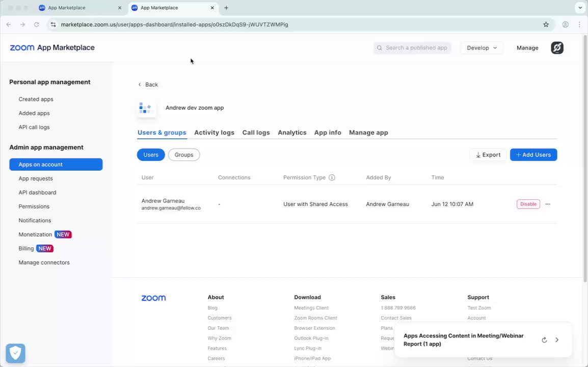
Task: Select Apps on account in the sidebar
Action: pyautogui.click(x=56, y=164)
